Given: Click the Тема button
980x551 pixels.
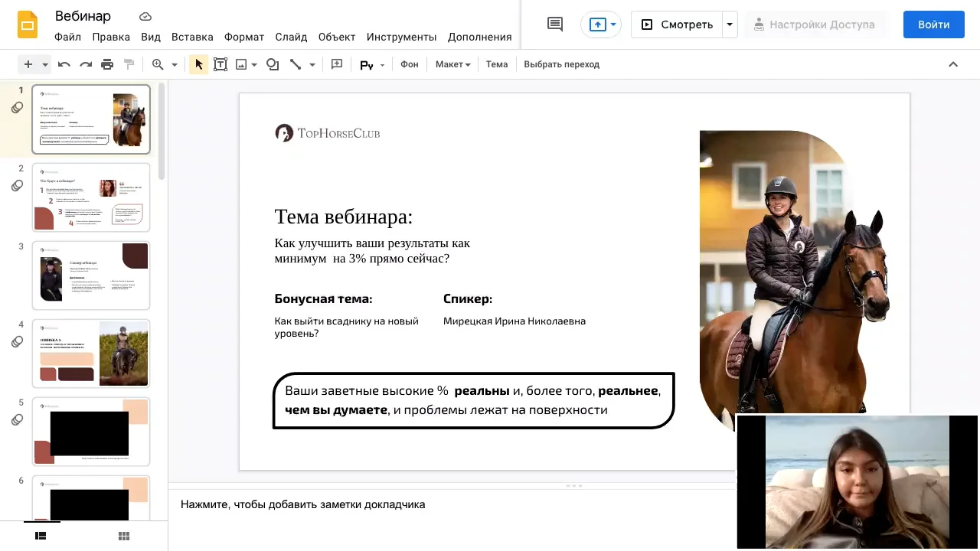Looking at the screenshot, I should click(x=497, y=64).
